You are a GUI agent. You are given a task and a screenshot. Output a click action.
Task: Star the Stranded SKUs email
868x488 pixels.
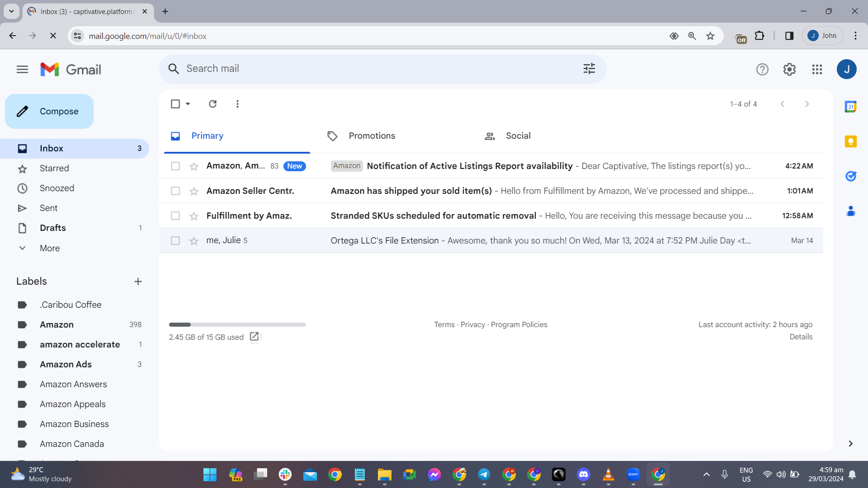(194, 216)
